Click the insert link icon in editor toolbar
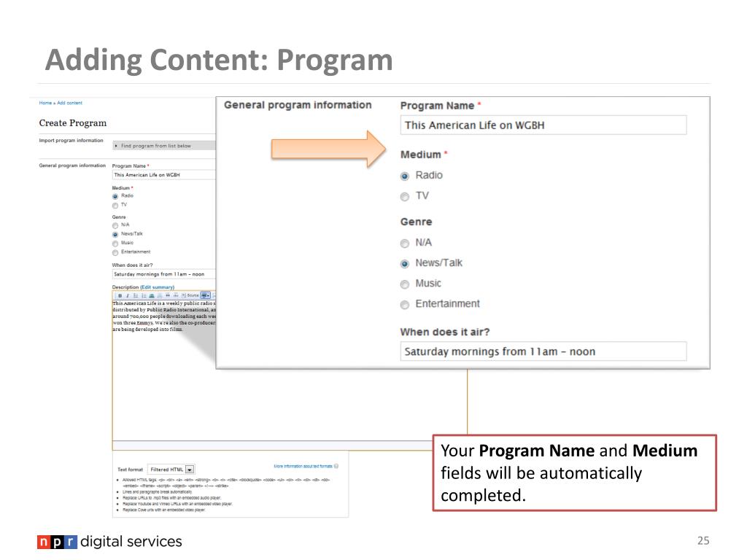Screen dimensions: 747x560 [152, 296]
